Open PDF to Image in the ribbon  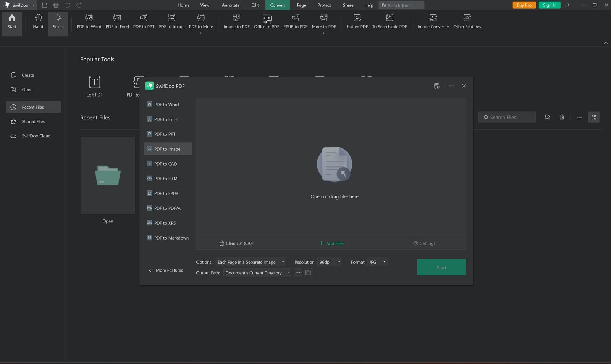coord(171,22)
